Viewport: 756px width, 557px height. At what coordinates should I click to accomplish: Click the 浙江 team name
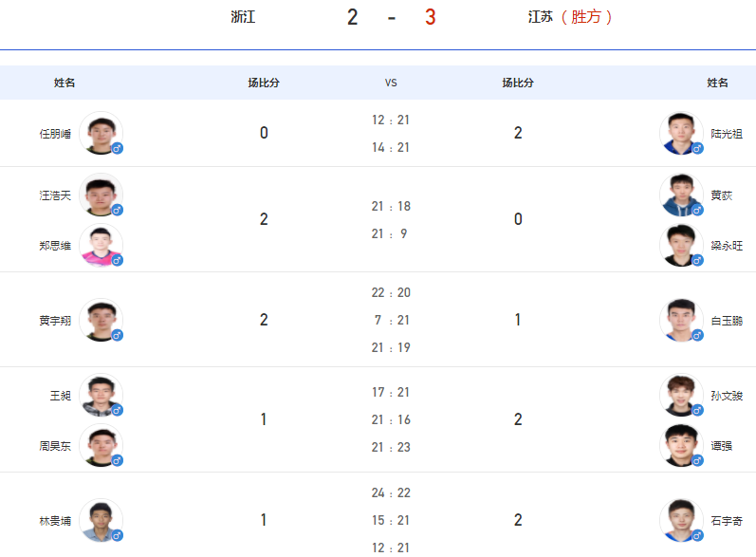tap(243, 17)
